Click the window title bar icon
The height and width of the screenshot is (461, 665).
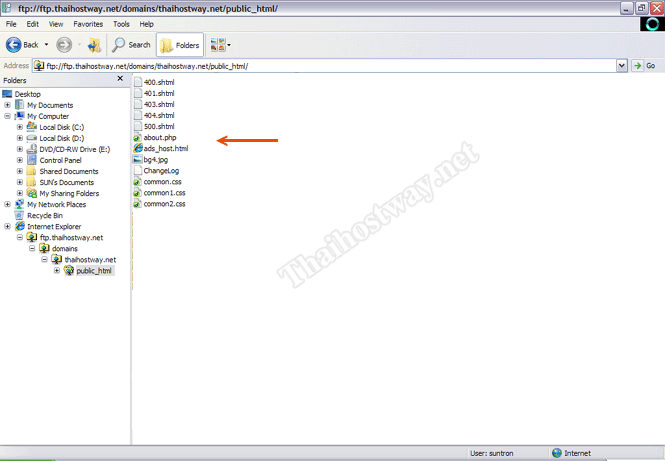click(x=7, y=8)
